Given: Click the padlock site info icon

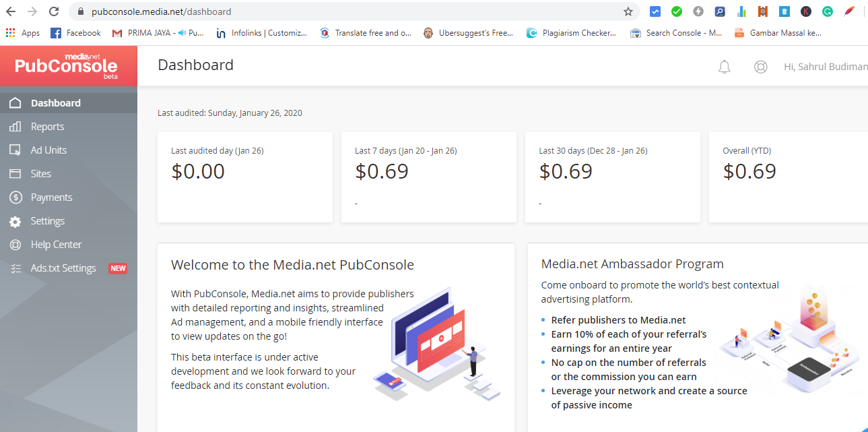Looking at the screenshot, I should pyautogui.click(x=81, y=11).
